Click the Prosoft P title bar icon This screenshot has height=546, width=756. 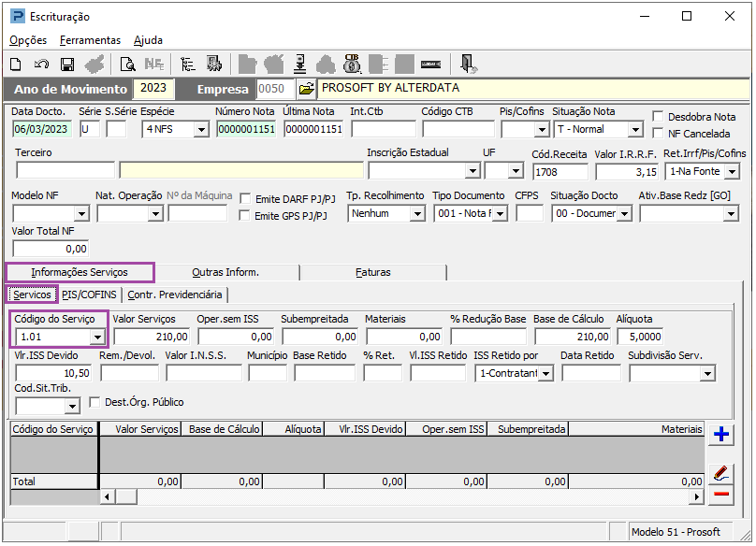18,17
